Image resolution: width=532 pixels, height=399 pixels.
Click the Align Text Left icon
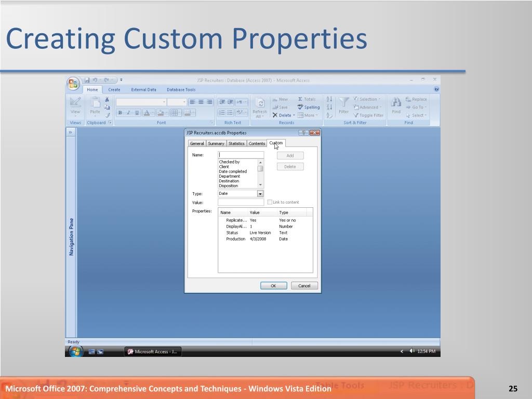pyautogui.click(x=192, y=102)
